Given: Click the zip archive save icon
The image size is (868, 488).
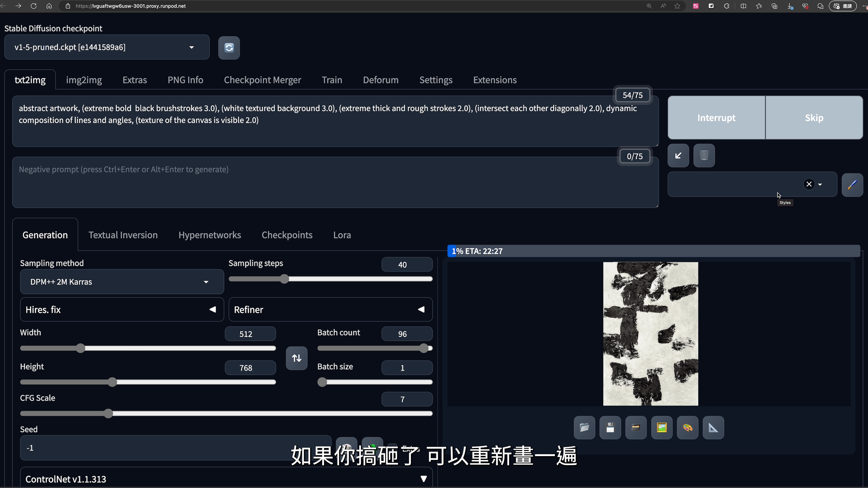Looking at the screenshot, I should [x=636, y=428].
